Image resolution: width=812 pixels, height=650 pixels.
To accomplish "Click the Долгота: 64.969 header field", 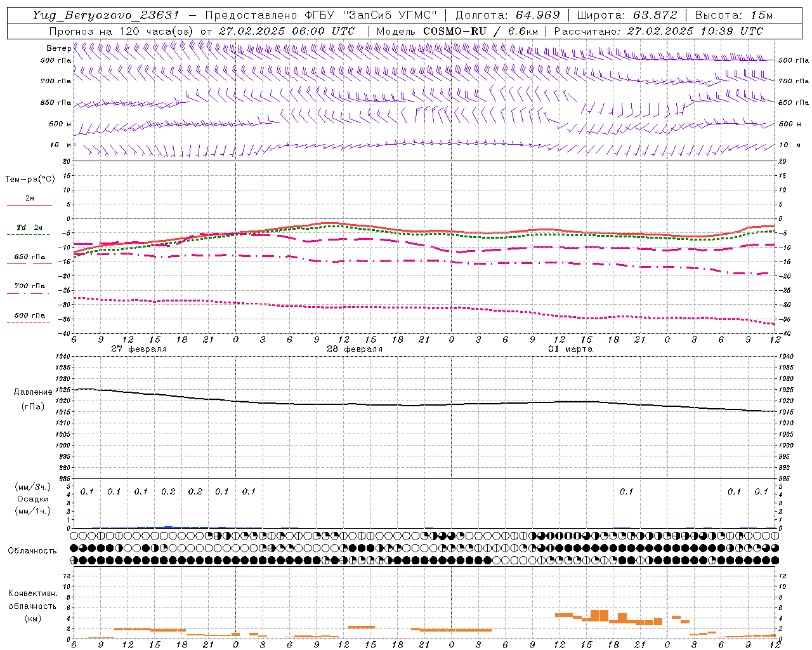I will 507,15.
